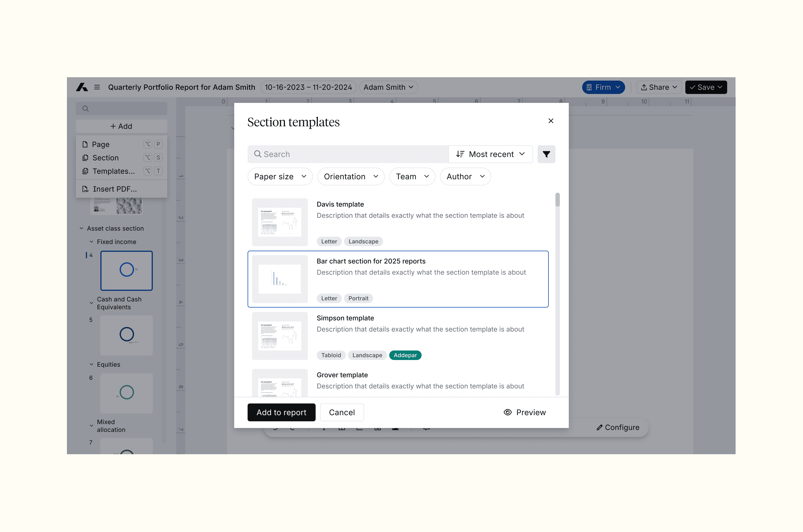
Task: Open the Adam Smith client dropdown
Action: point(388,87)
